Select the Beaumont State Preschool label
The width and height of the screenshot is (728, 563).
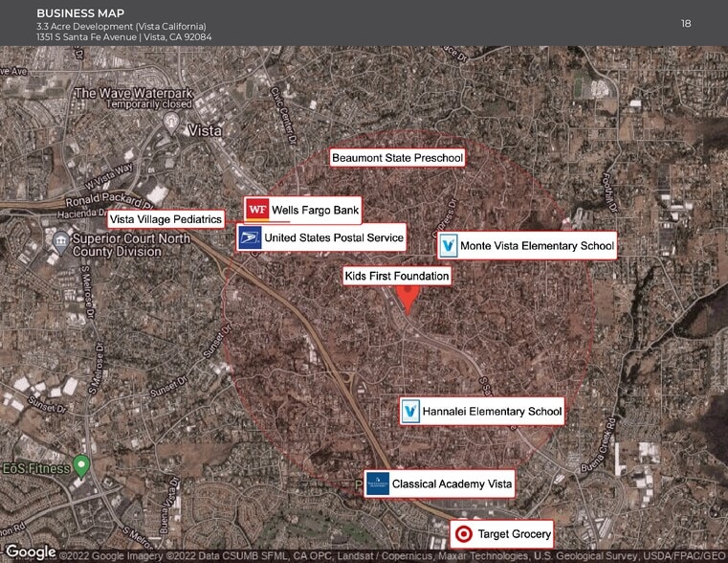[x=397, y=157]
